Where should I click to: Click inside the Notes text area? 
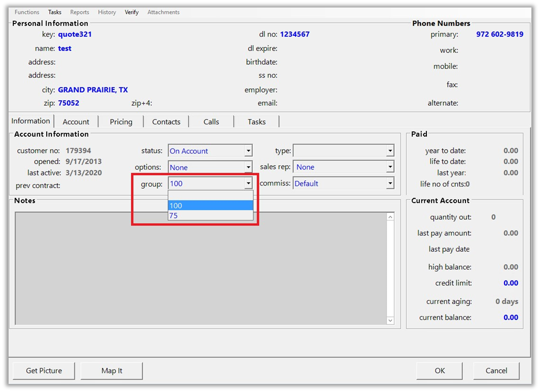pyautogui.click(x=199, y=268)
